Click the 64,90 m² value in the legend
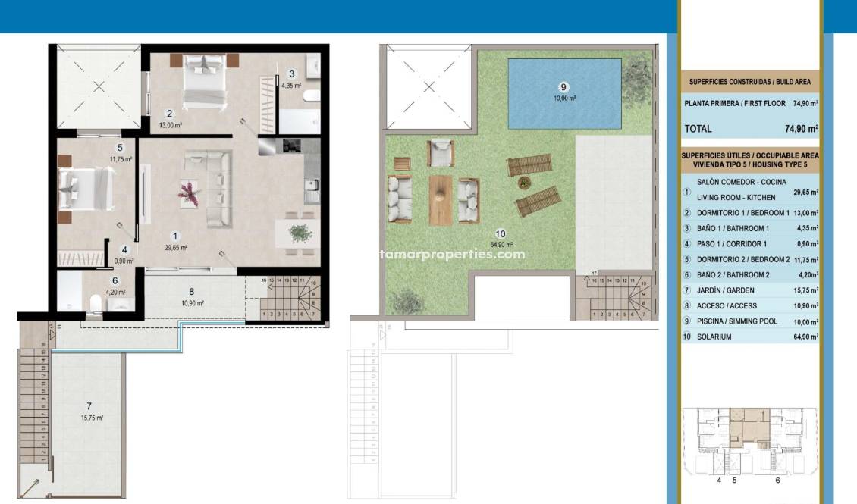Viewport: 857px width, 504px height. pyautogui.click(x=805, y=337)
